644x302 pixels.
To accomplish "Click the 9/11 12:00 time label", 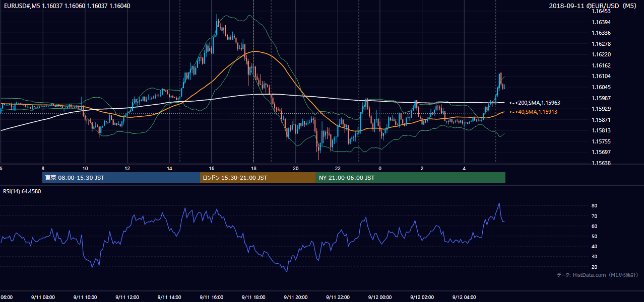I will [127, 297].
